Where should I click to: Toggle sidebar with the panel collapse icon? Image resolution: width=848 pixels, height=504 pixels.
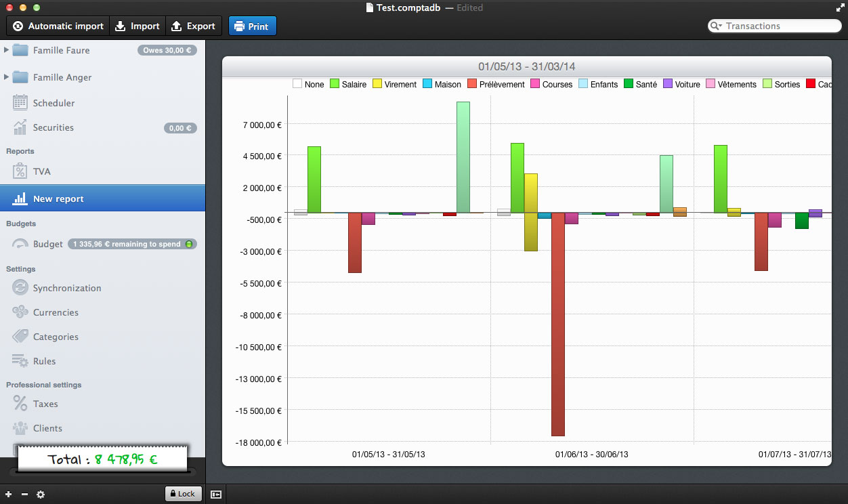(x=216, y=495)
